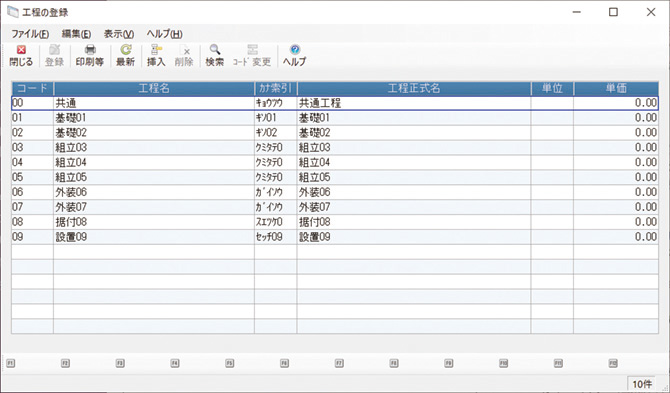Click the 閉じる close toolbar icon

click(21, 56)
